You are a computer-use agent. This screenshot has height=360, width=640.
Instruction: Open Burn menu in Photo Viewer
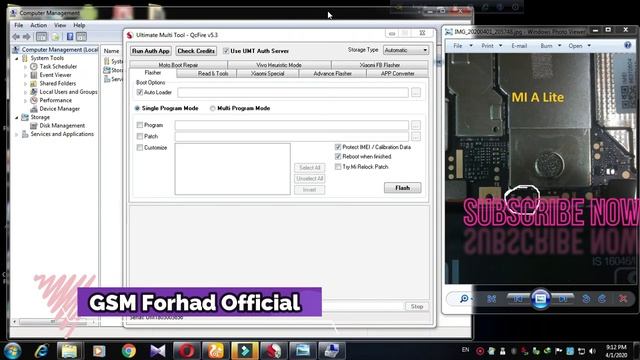546,46
